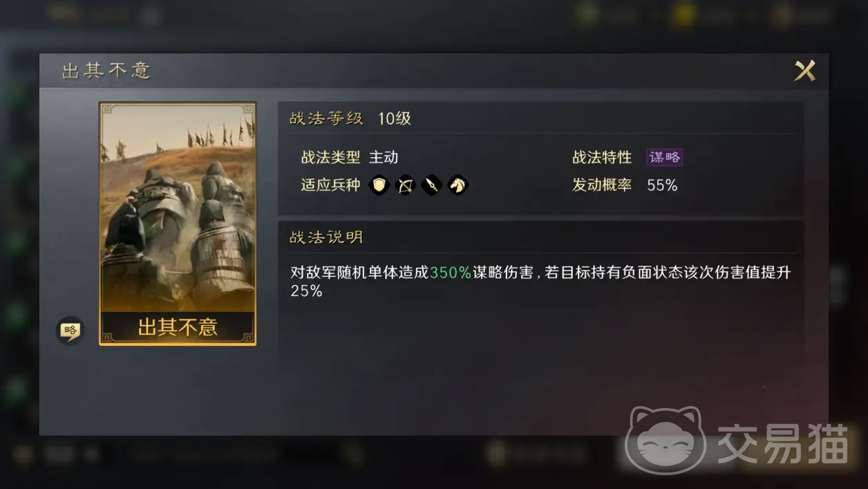Viewport: 868px width, 489px height.
Task: Select the 战法类型 主动 label
Action: point(350,157)
